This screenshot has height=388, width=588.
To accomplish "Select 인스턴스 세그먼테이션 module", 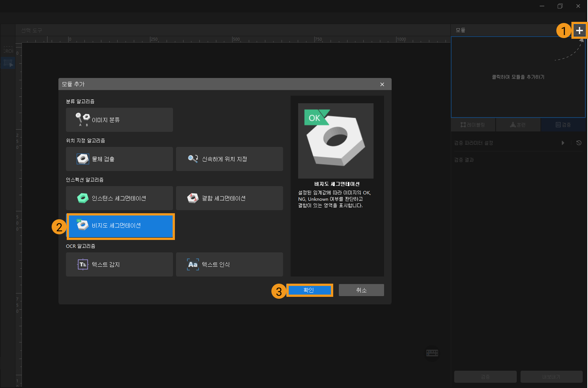I will (x=119, y=198).
